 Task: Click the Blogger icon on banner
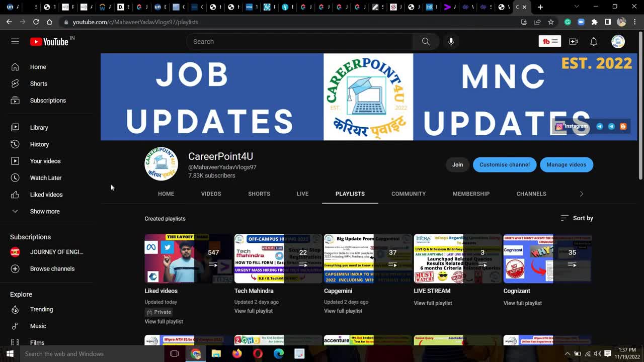[623, 126]
